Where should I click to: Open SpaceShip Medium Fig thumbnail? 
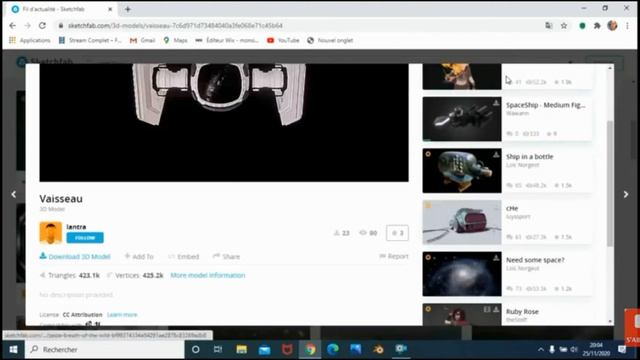(x=462, y=119)
